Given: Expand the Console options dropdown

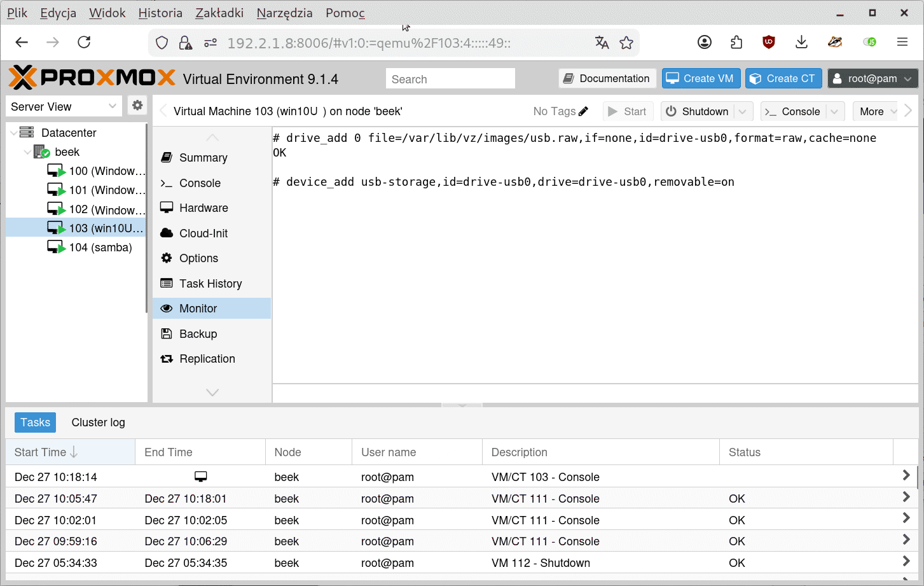Looking at the screenshot, I should (834, 111).
